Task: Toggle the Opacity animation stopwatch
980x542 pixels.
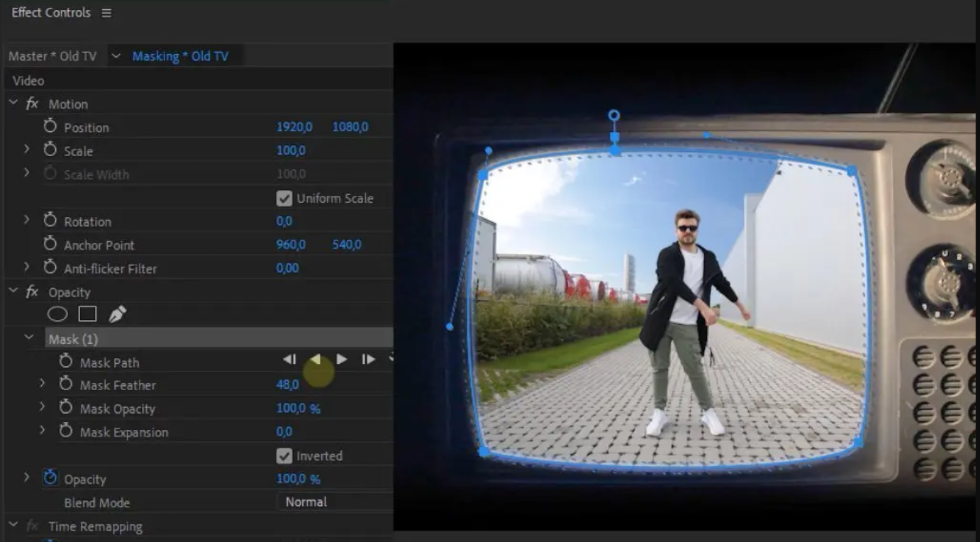Action: pyautogui.click(x=50, y=477)
